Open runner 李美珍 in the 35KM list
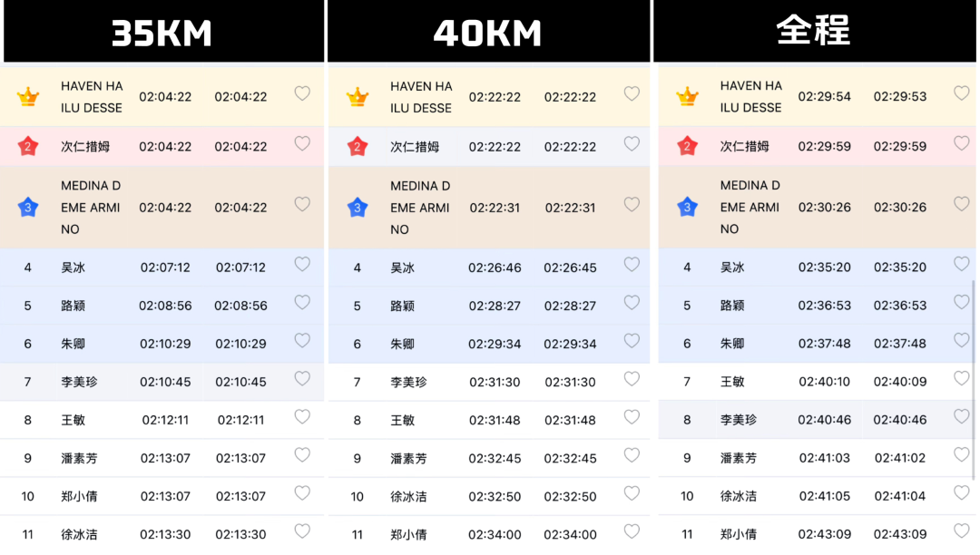This screenshot has height=555, width=980. [x=162, y=382]
